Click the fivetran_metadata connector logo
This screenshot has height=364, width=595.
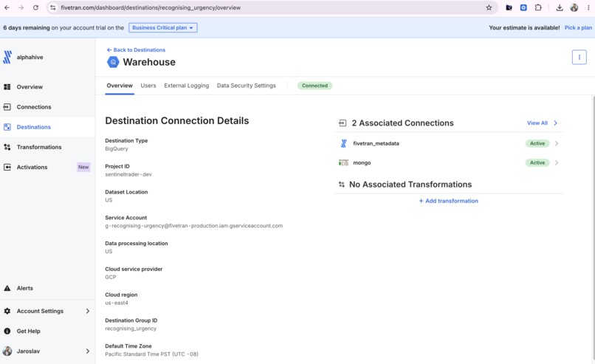[343, 143]
